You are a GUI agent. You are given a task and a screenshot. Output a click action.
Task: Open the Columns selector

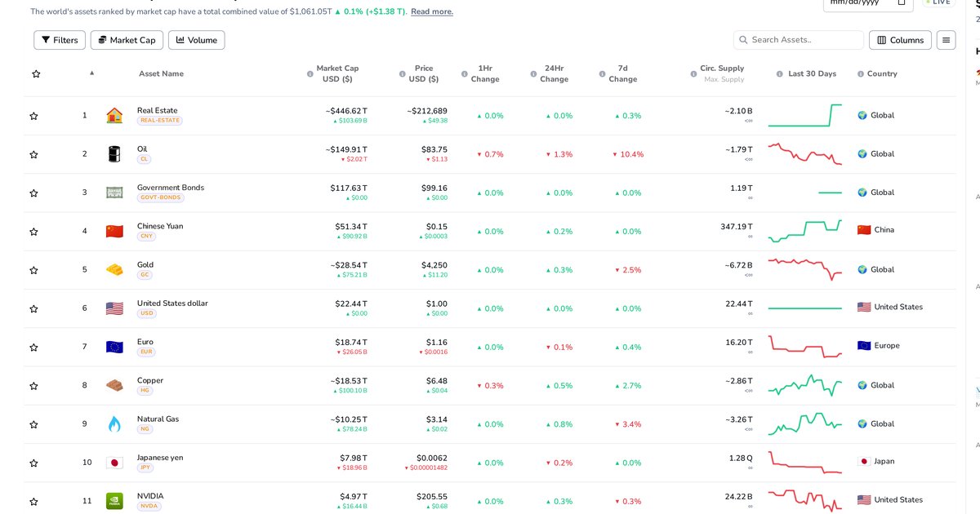click(900, 40)
